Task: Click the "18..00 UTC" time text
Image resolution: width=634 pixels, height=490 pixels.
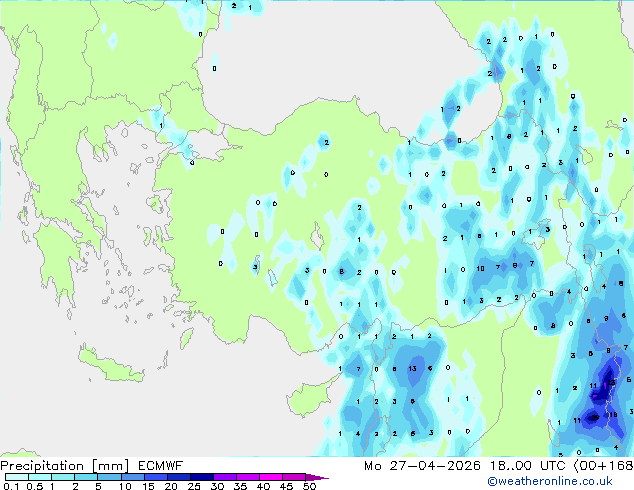Action: 527,466
